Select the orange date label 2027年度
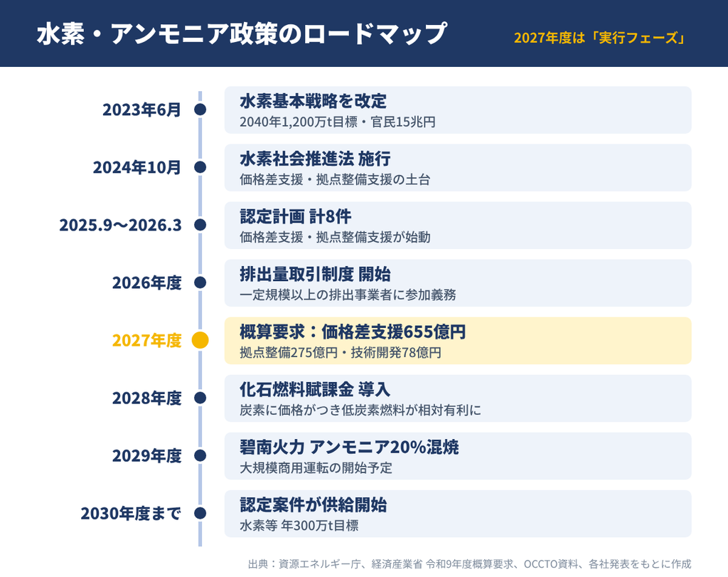Image resolution: width=728 pixels, height=577 pixels. [x=146, y=341]
